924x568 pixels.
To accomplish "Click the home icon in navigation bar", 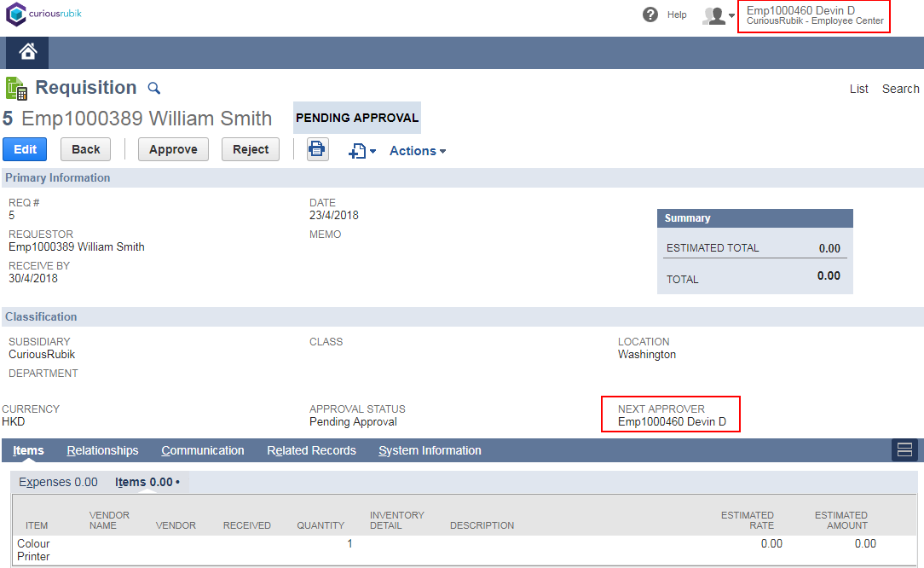I will (x=26, y=52).
